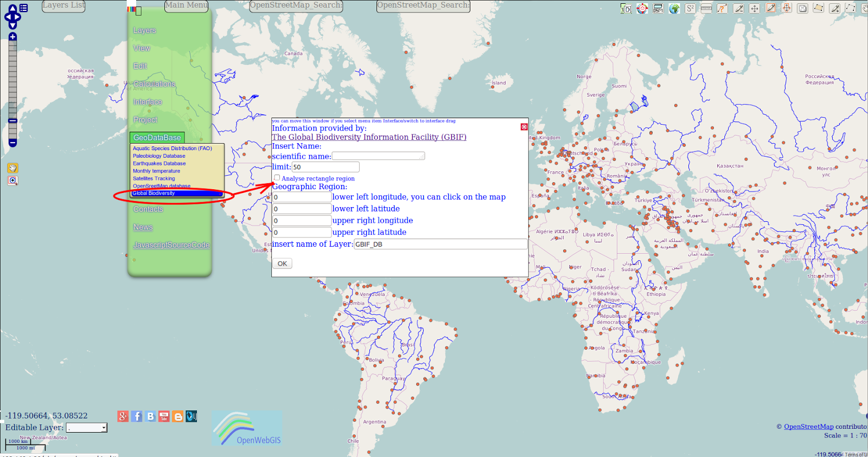Open the Google Plus social icon
Image resolution: width=868 pixels, height=457 pixels.
(123, 416)
